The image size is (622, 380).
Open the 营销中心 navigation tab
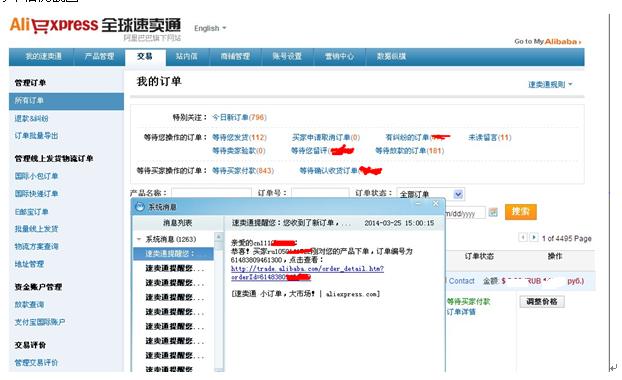[x=339, y=56]
